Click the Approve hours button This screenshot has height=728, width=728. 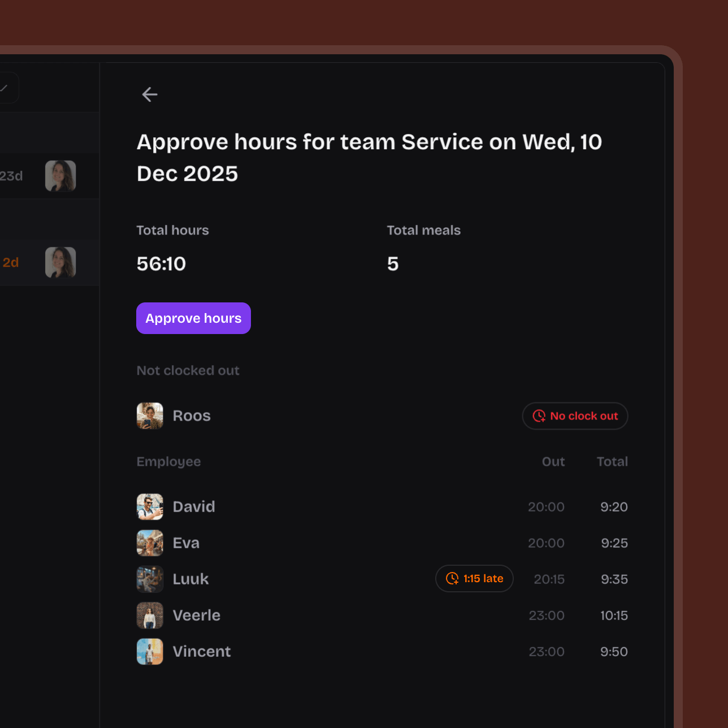193,318
